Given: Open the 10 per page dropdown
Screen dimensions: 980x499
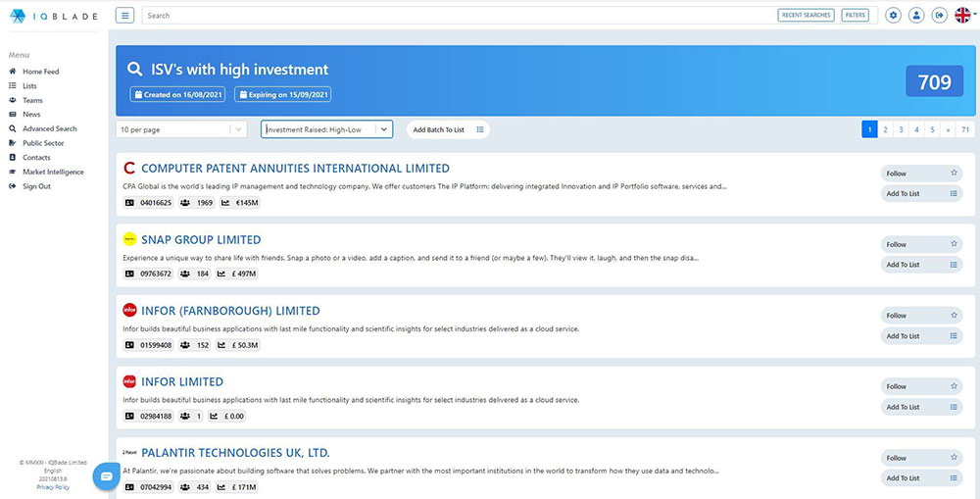Looking at the screenshot, I should (x=181, y=129).
